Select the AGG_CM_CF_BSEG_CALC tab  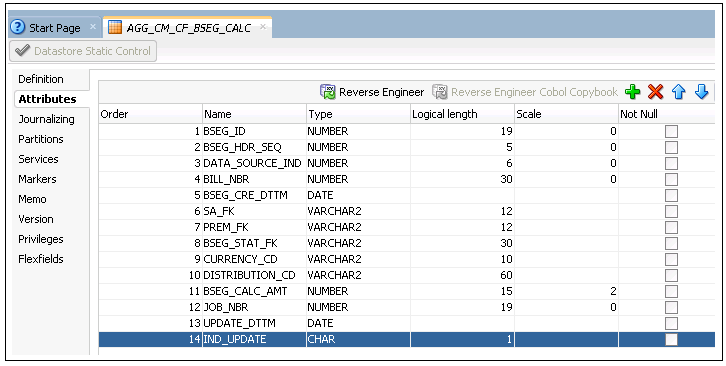coord(188,28)
